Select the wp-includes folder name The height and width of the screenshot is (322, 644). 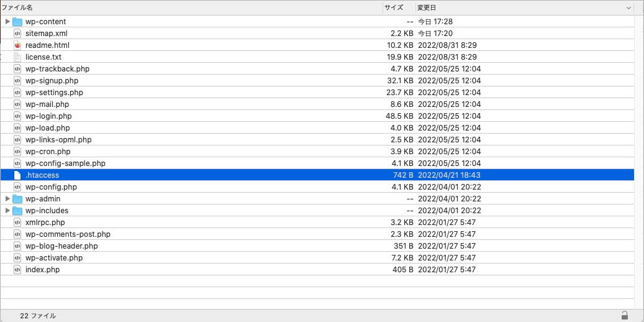point(47,211)
